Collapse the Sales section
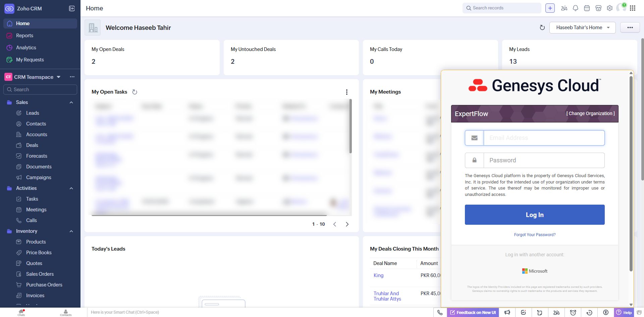Viewport: 644px width, 317px height. [71, 102]
